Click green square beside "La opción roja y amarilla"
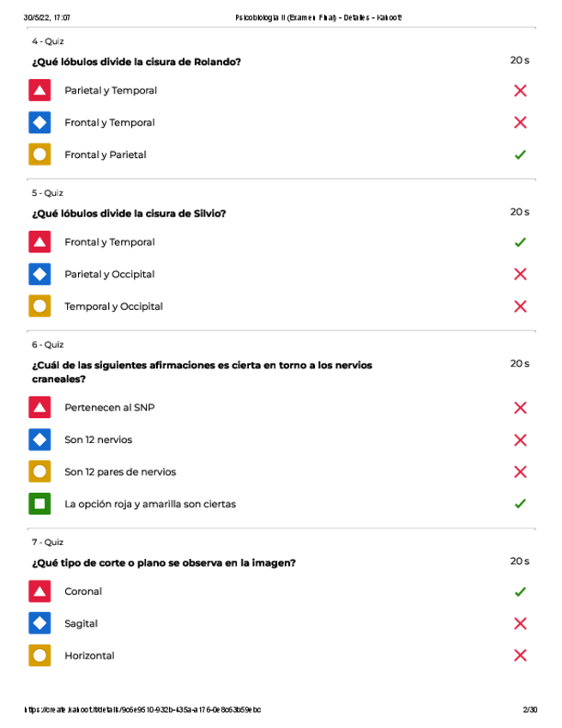 39,504
